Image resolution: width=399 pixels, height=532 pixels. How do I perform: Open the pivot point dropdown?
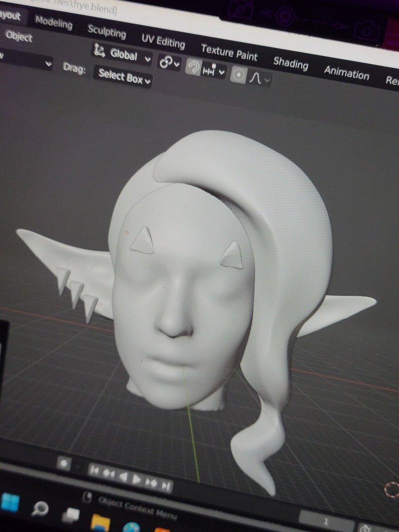[x=169, y=63]
